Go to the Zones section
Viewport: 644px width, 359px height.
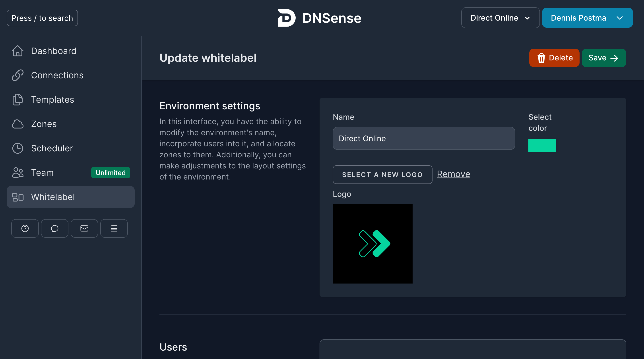pyautogui.click(x=44, y=124)
